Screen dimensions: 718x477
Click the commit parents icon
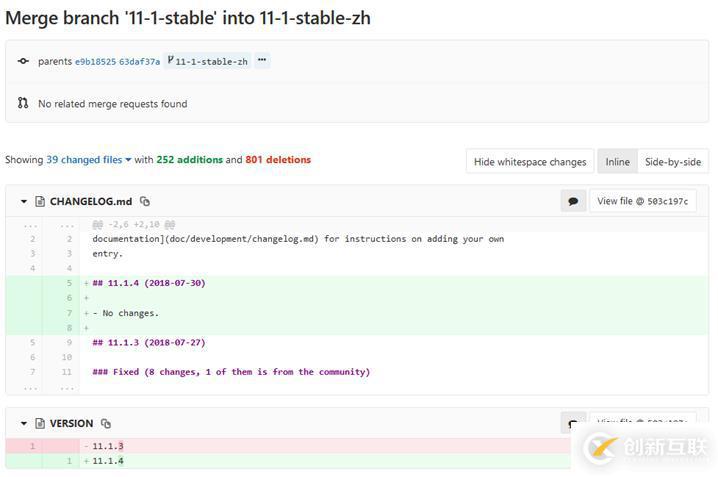(x=23, y=61)
